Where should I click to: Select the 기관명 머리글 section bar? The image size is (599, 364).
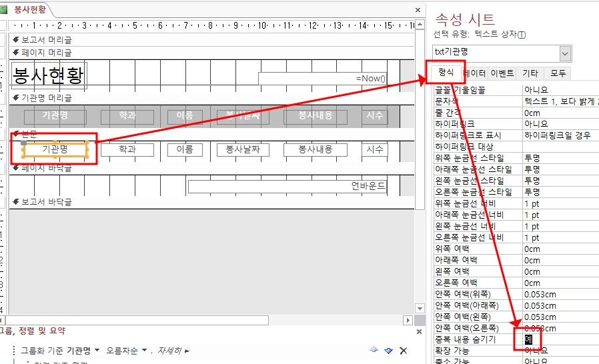pyautogui.click(x=211, y=98)
